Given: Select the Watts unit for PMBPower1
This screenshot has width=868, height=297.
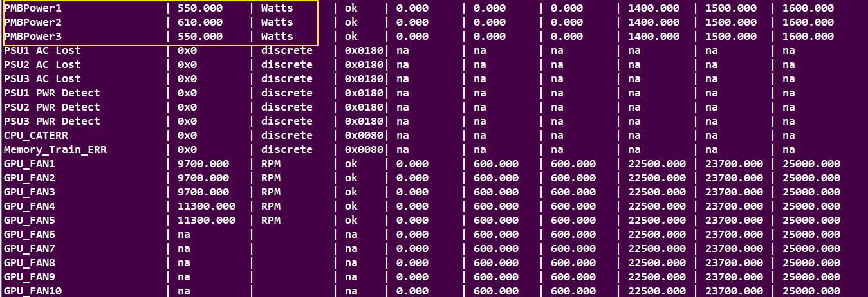Looking at the screenshot, I should tap(277, 8).
